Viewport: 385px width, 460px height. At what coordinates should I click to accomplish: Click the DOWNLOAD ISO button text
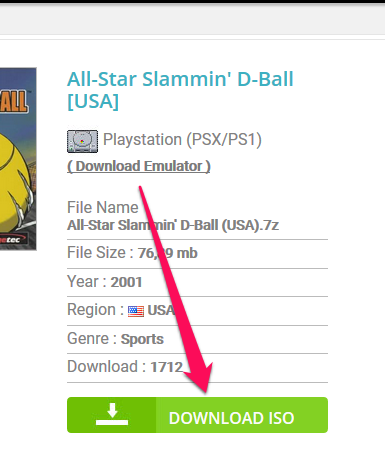(x=232, y=418)
